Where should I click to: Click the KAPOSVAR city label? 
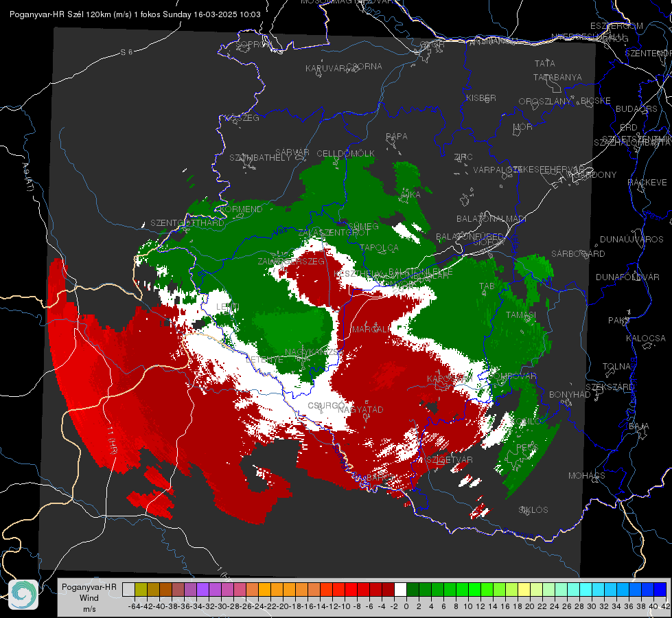click(x=449, y=378)
